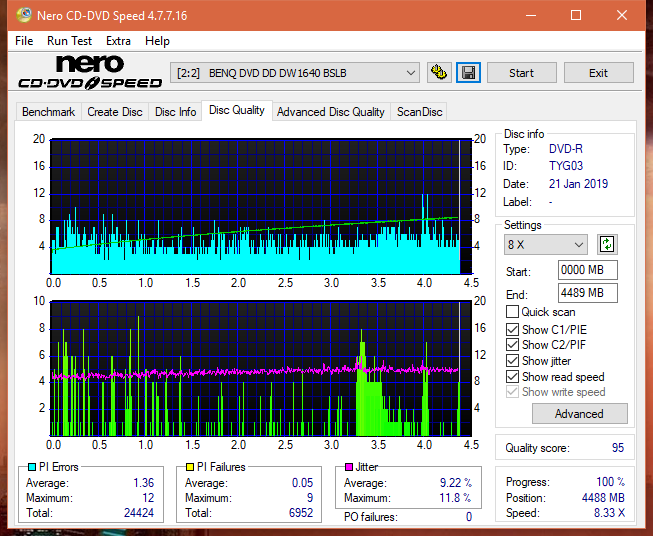Minimize the Nero CD-DVD Speed window

(x=531, y=15)
